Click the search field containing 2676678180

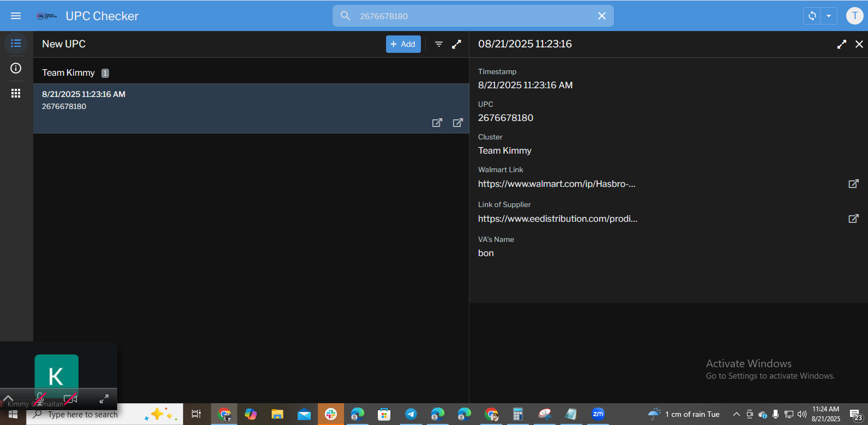(x=469, y=16)
